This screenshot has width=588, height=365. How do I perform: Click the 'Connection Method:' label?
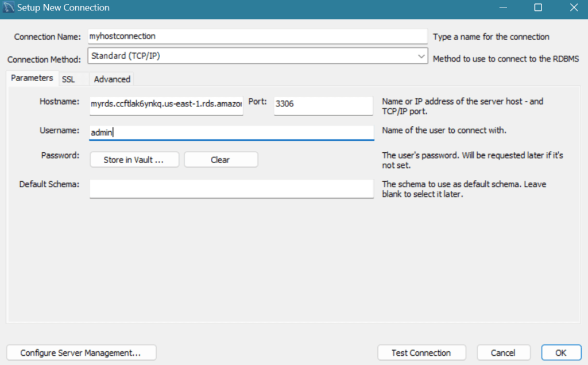(x=44, y=59)
